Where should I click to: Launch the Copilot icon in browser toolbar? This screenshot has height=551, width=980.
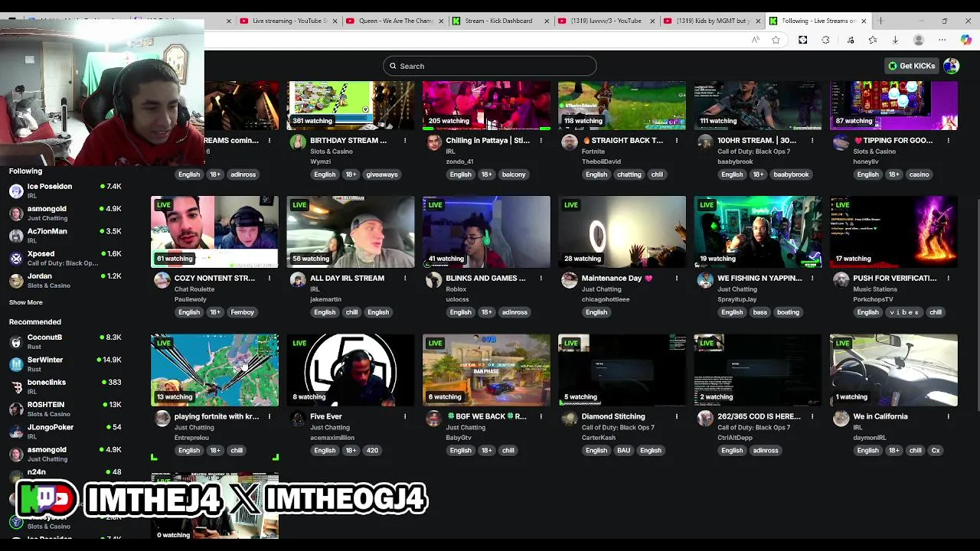(966, 40)
